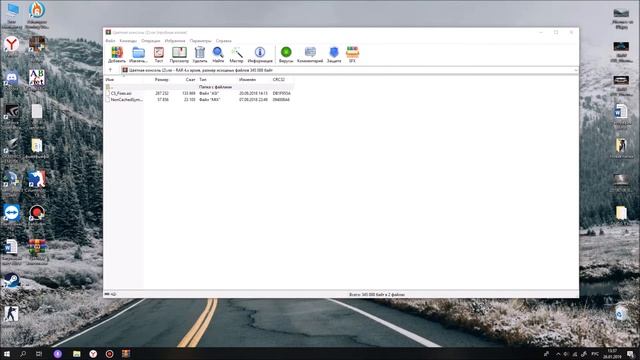Click the Добавить (Add) toolbar icon
Screen dimensions: 640x360
117,54
